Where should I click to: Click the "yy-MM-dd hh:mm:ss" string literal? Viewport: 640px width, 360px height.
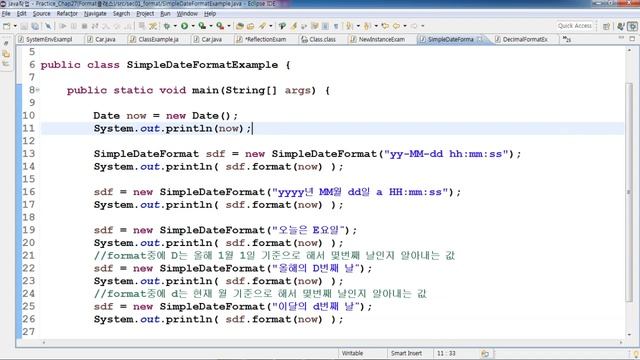point(446,154)
